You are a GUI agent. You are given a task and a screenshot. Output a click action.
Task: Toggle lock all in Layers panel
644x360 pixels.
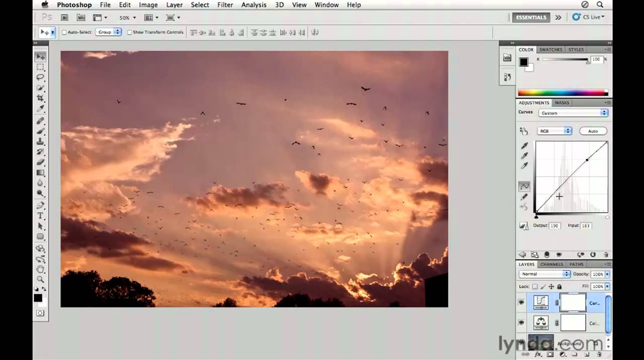559,287
